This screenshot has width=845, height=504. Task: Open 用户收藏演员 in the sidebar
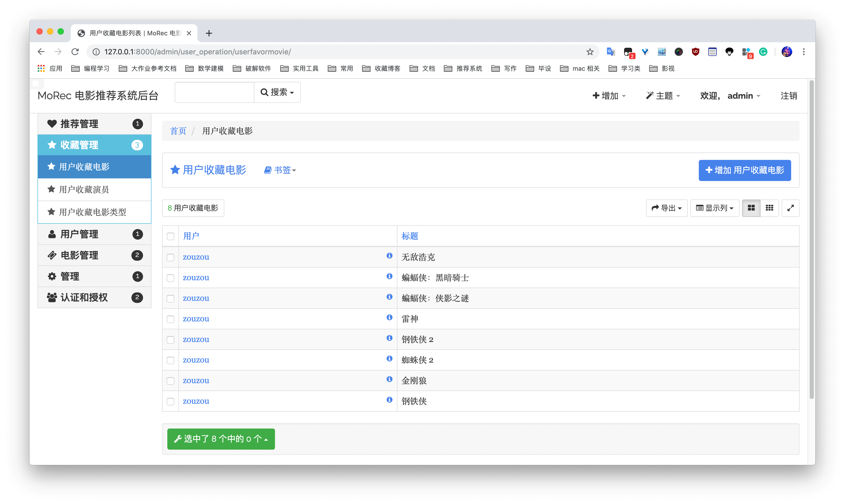coord(84,189)
